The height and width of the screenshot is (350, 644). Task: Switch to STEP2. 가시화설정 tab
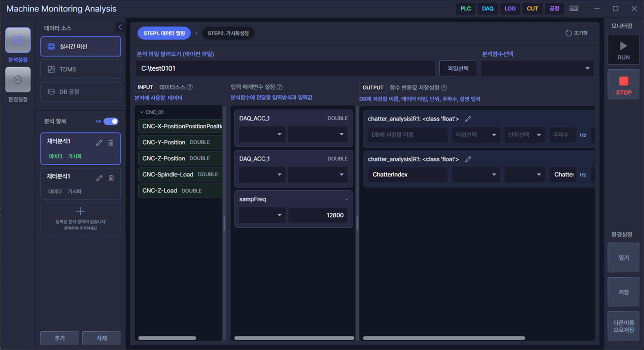click(228, 33)
